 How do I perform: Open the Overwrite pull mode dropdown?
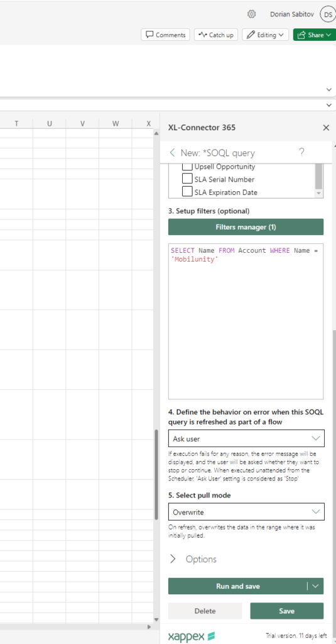(x=246, y=512)
